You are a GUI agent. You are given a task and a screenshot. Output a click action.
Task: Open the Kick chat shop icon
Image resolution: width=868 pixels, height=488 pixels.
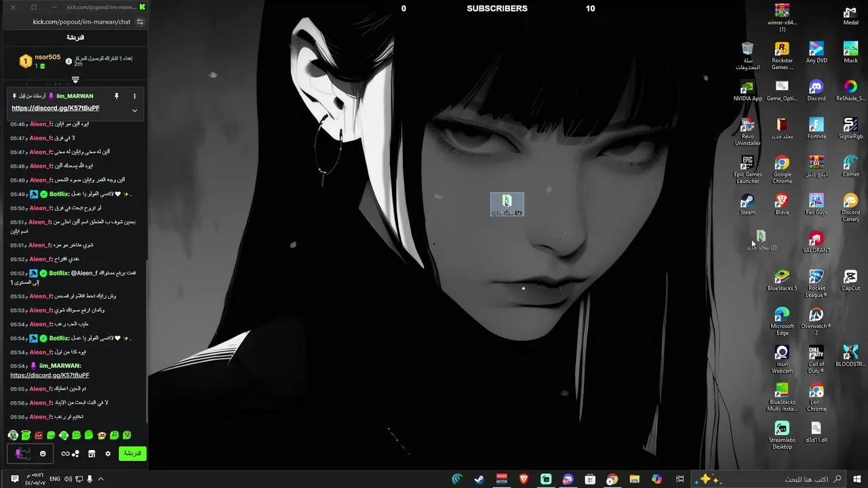tap(92, 453)
